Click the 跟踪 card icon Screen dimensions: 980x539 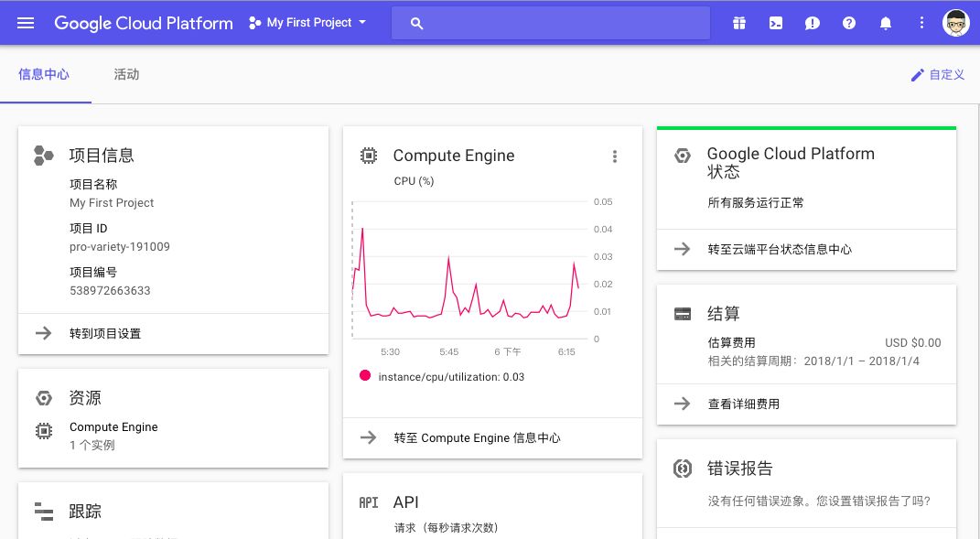(43, 512)
